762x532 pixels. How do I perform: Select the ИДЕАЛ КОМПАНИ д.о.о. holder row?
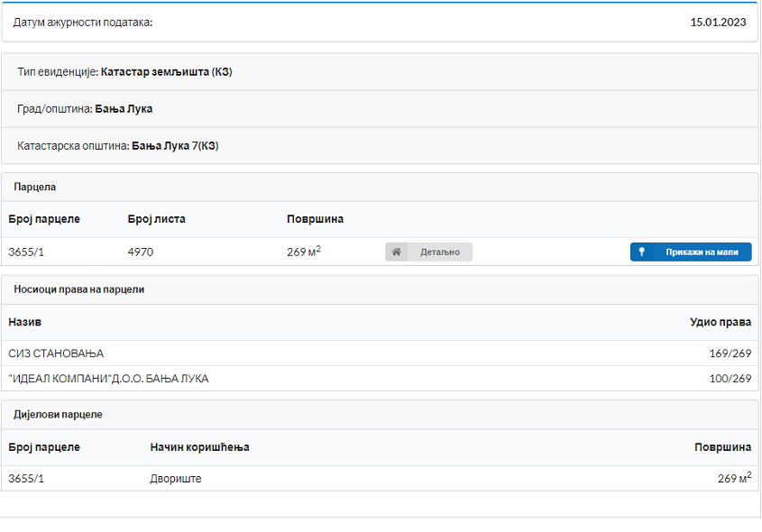pyautogui.click(x=108, y=379)
